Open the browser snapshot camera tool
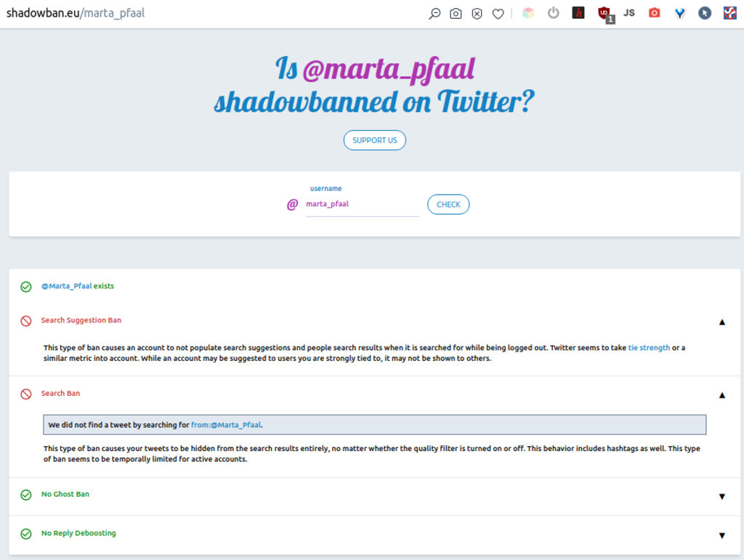Image resolution: width=744 pixels, height=560 pixels. (456, 13)
